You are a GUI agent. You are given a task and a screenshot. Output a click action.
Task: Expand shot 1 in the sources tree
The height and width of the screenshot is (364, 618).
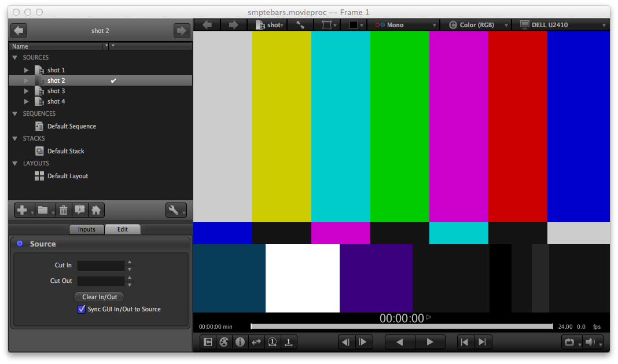pyautogui.click(x=27, y=70)
